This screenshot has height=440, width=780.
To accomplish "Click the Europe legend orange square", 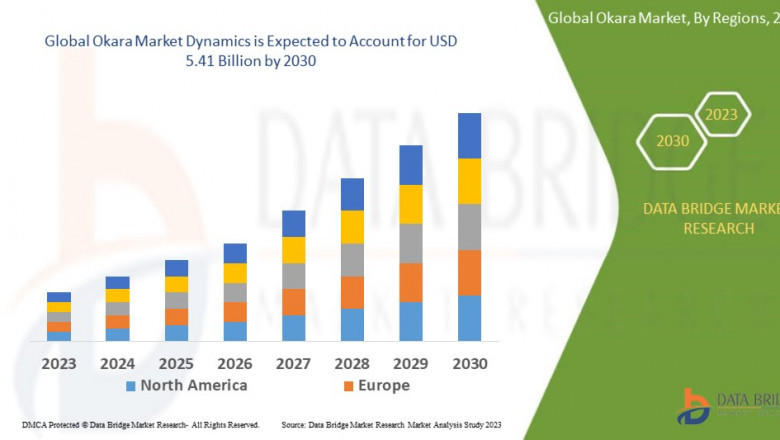I will pos(349,386).
